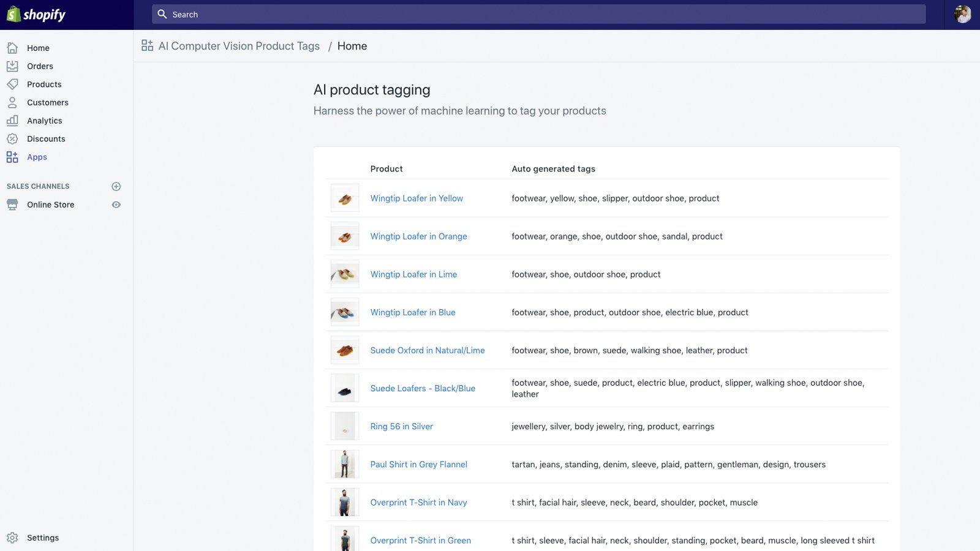Open the Analytics bar chart icon

[x=12, y=121]
